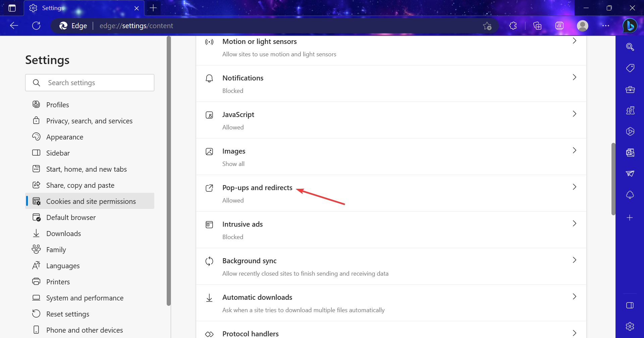Click inside the Search settings field
This screenshot has height=338, width=644.
(90, 82)
